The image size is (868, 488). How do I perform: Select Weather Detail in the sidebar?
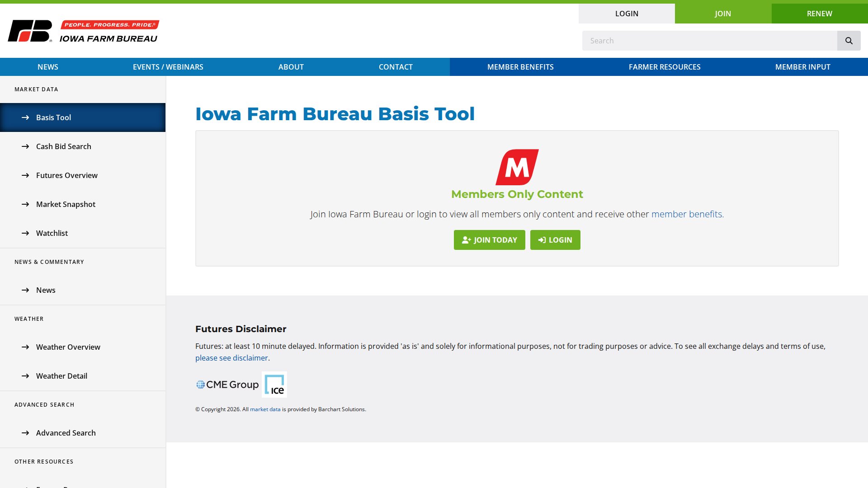tap(61, 375)
